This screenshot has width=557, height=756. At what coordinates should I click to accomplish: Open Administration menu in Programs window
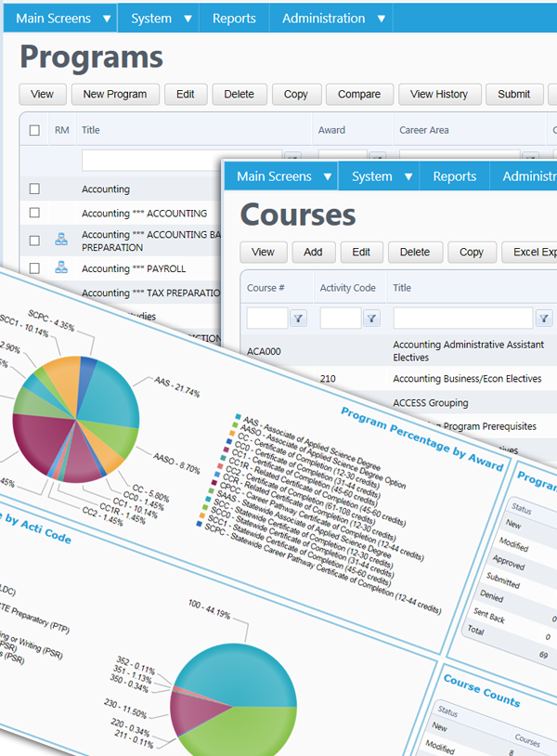[323, 19]
